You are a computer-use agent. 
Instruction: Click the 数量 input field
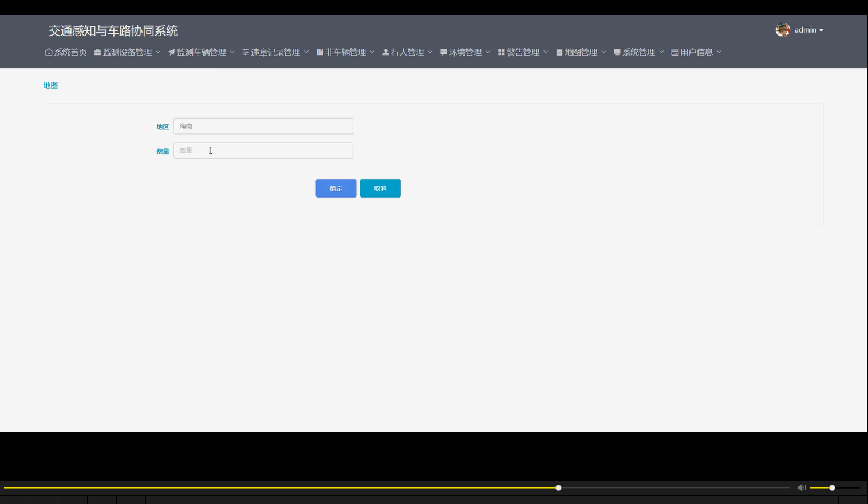pyautogui.click(x=263, y=150)
